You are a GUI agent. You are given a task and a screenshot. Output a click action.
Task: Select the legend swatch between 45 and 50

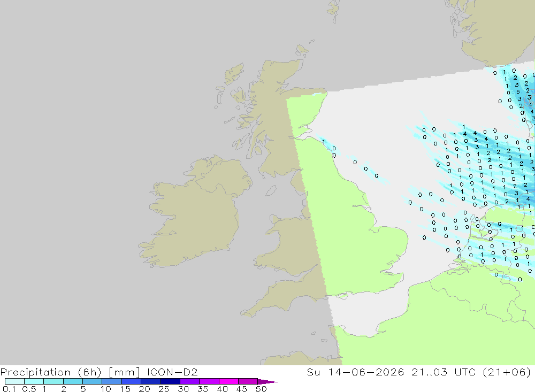coord(248,381)
